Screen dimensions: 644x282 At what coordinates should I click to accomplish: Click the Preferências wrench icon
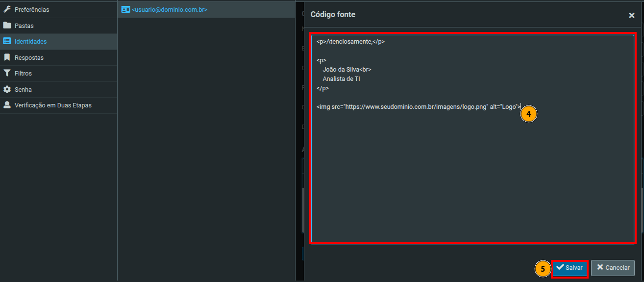[7, 9]
